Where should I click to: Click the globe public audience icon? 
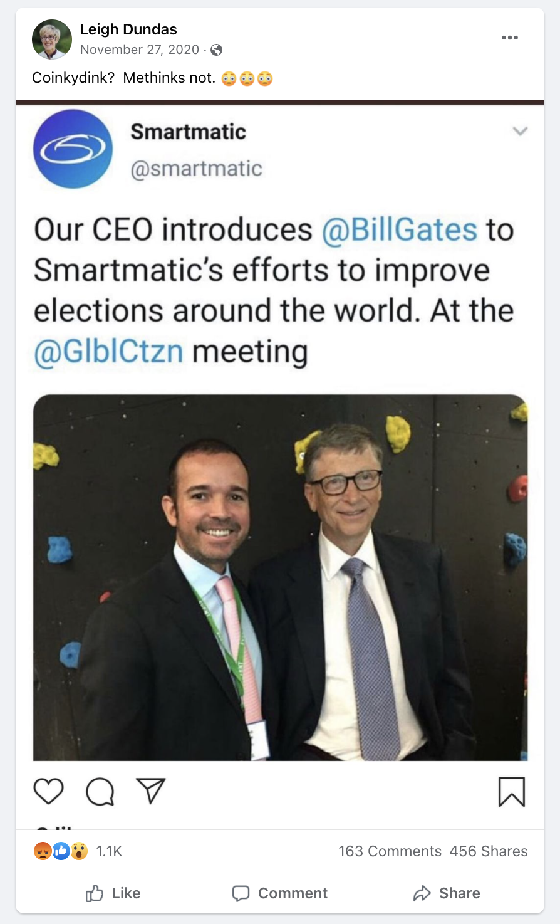[217, 50]
